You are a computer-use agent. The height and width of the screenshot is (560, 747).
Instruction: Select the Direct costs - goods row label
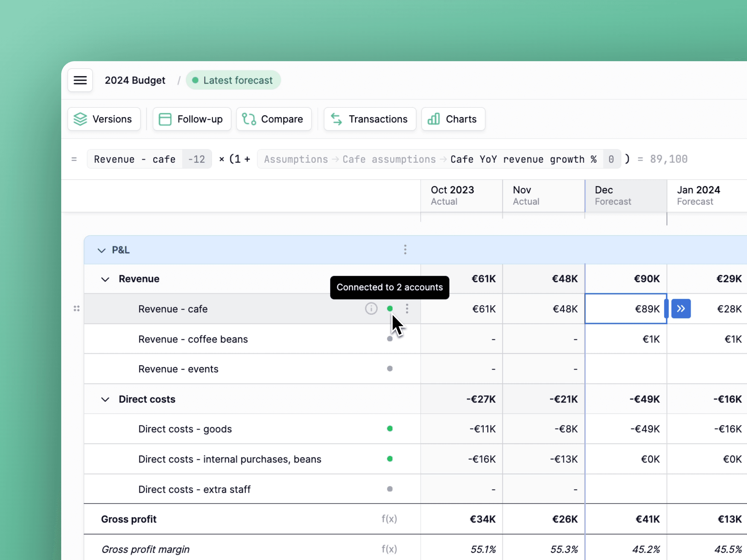click(185, 429)
